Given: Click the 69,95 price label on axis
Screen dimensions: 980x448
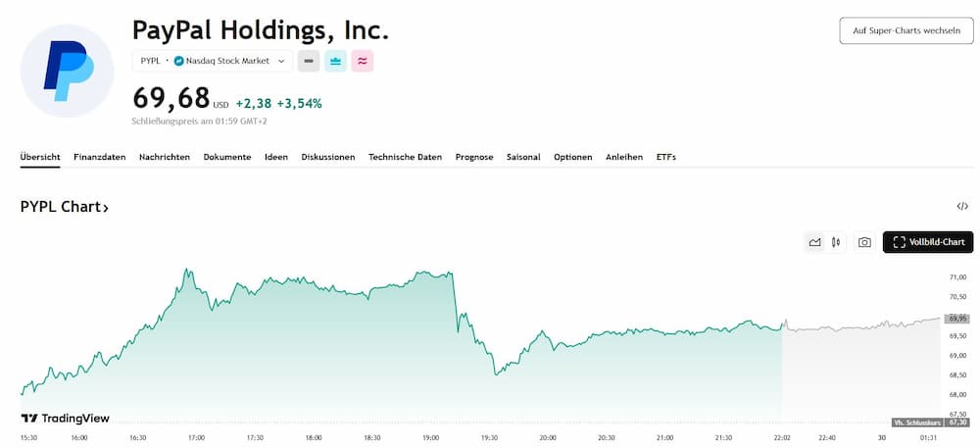Looking at the screenshot, I should click(x=957, y=319).
